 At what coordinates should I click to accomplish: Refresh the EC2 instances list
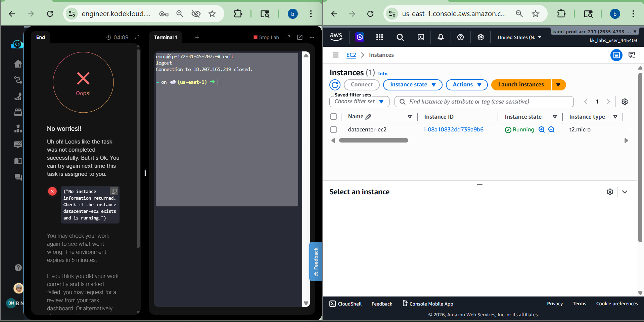tap(335, 85)
